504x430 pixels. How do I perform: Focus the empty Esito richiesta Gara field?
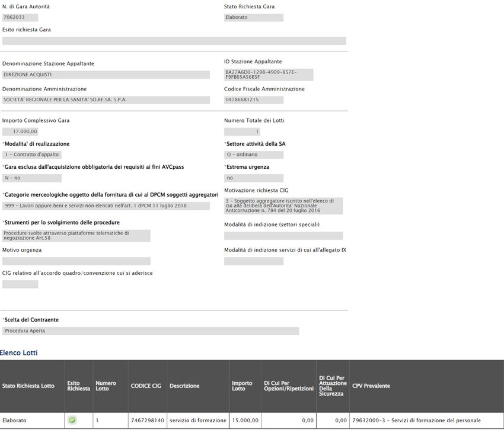point(174,41)
